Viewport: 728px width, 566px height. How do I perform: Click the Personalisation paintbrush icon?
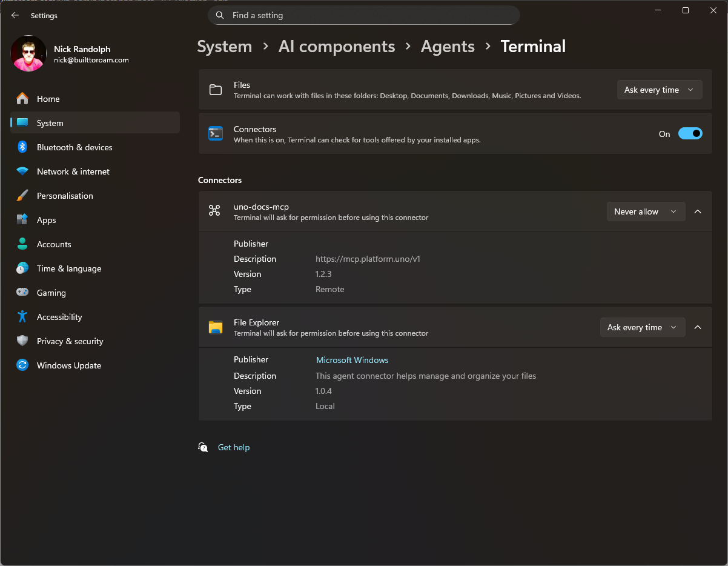click(x=22, y=196)
